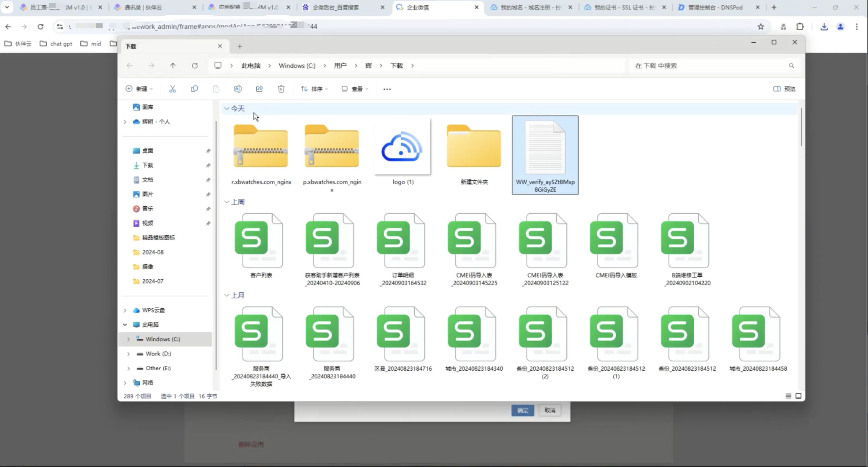The width and height of the screenshot is (868, 467).
Task: Switch to details list view icon
Action: [x=788, y=396]
